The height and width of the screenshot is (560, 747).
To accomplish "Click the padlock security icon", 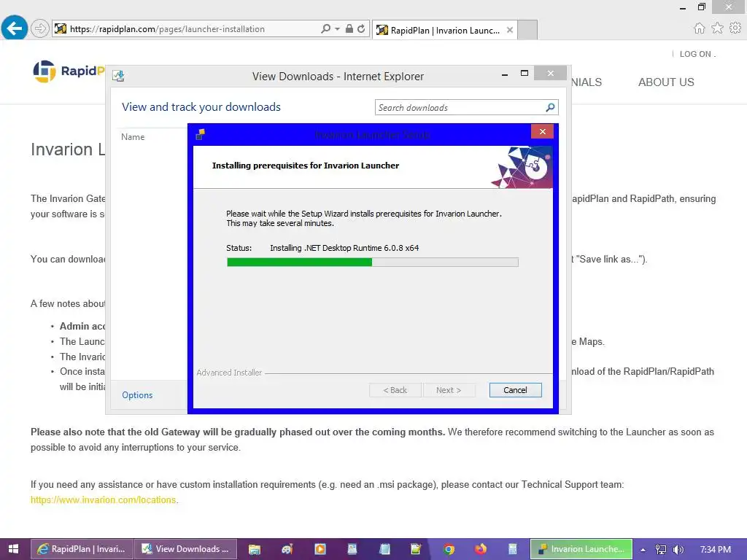I will tap(349, 28).
